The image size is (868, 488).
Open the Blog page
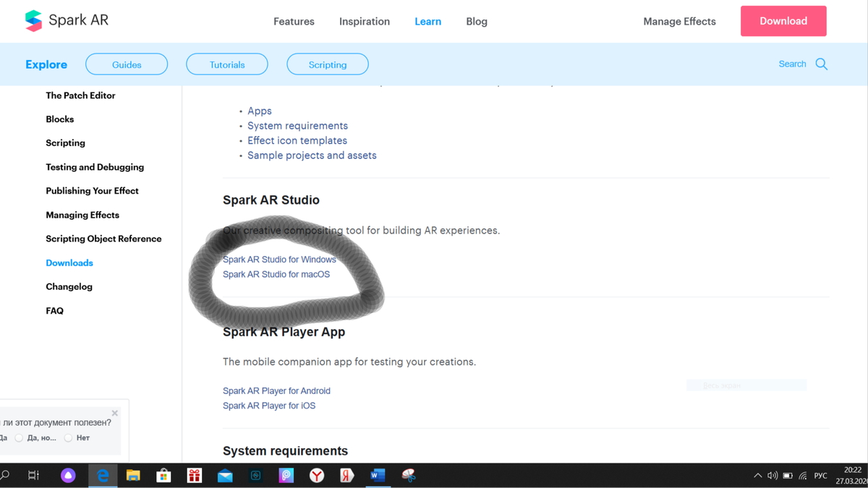pos(477,22)
